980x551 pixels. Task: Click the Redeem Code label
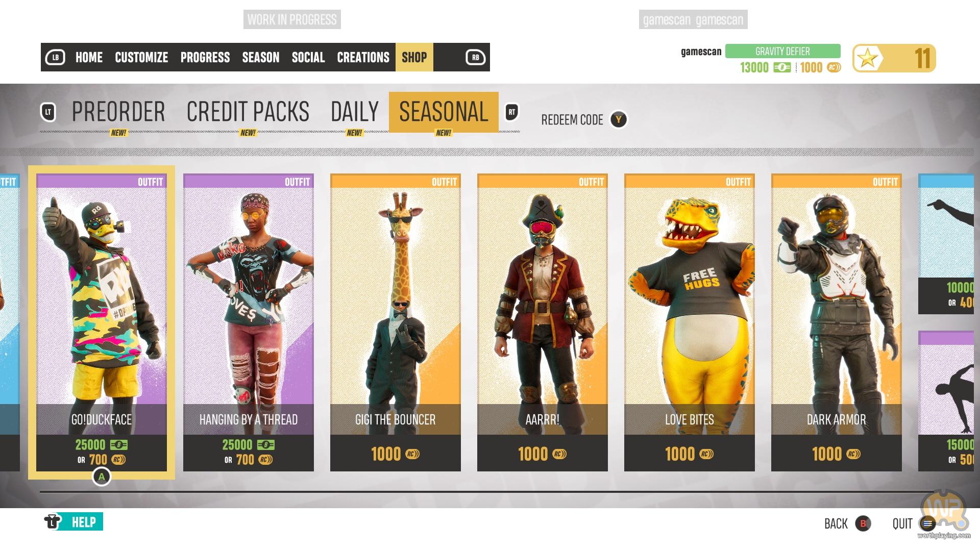(x=572, y=120)
